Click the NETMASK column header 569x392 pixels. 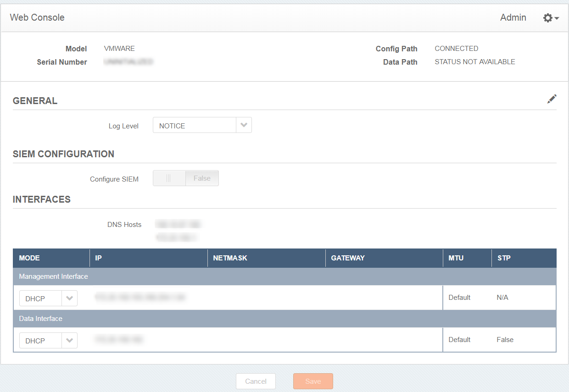230,258
